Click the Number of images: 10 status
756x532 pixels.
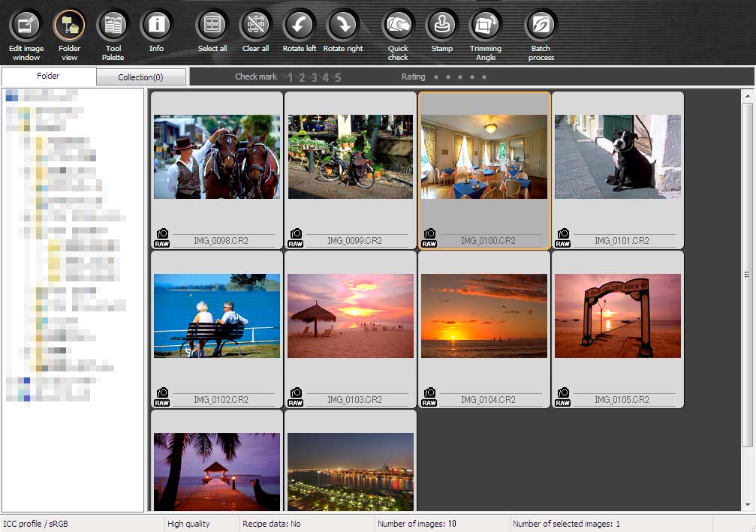[x=417, y=524]
